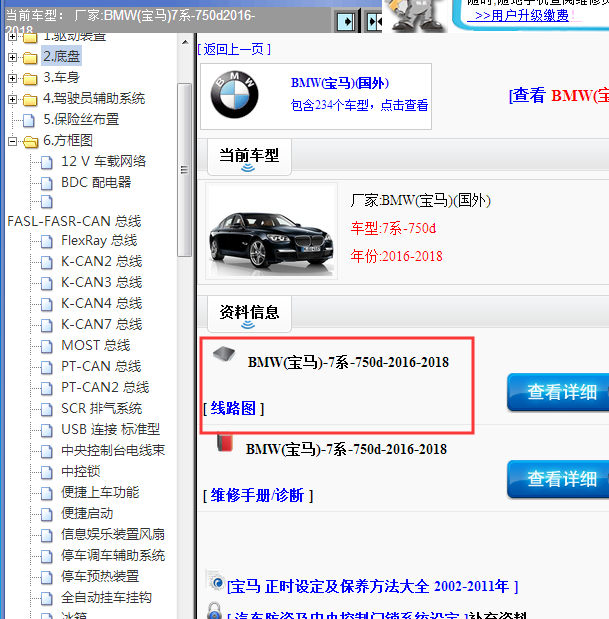Click the collapse-panel arrows toolbar button
The image size is (609, 619).
coord(373,21)
